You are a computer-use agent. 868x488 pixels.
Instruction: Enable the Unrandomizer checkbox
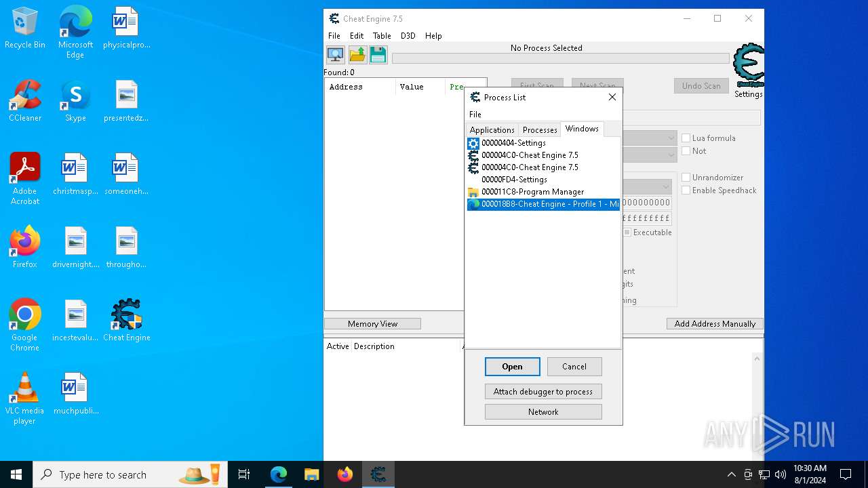point(686,178)
